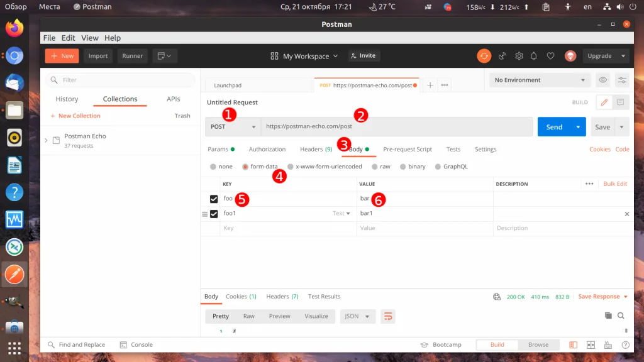
Task: Open the Headers (9) request tab
Action: (x=316, y=149)
